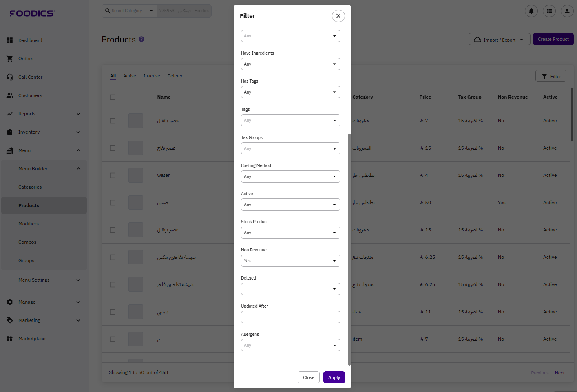
Task: Toggle the select-all checkbox in the table header
Action: click(113, 97)
